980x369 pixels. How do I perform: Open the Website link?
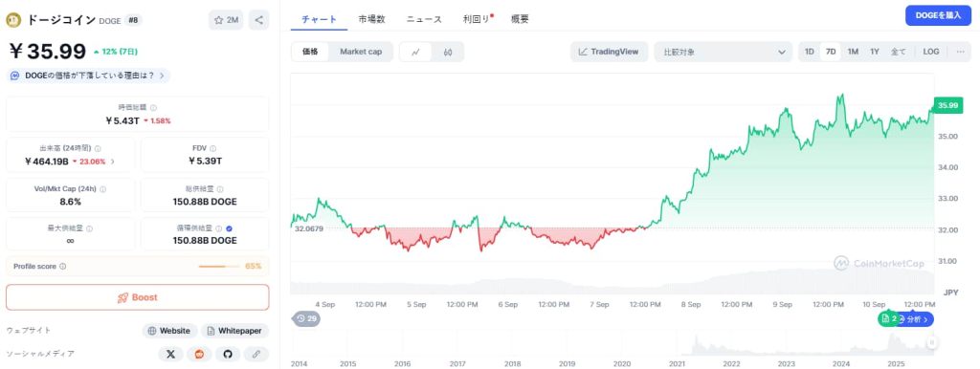click(x=170, y=331)
